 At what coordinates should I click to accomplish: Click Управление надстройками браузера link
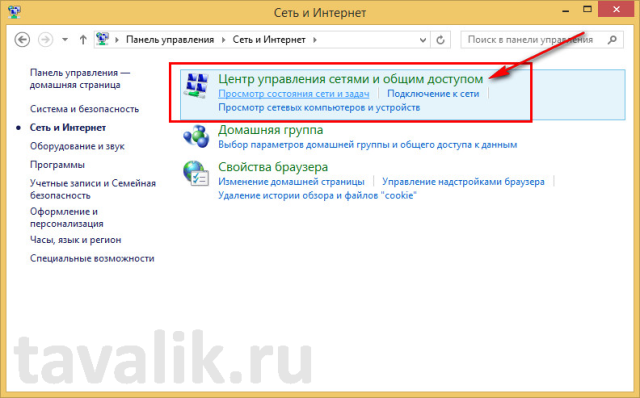click(463, 182)
